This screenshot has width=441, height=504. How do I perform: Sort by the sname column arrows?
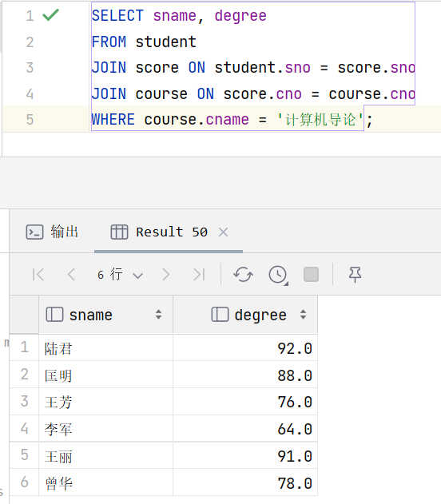pyautogui.click(x=158, y=315)
